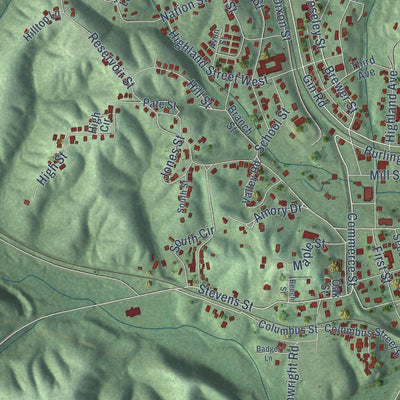Click the Oak St label

coord(330,289)
